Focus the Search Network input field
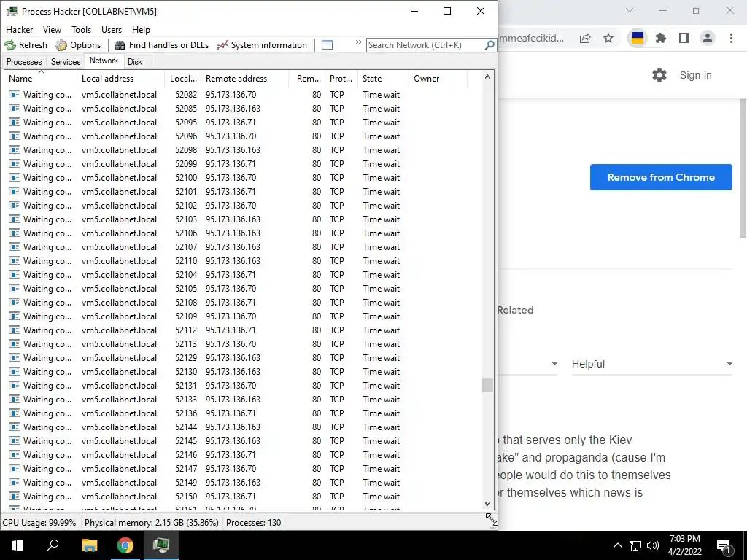 point(425,45)
